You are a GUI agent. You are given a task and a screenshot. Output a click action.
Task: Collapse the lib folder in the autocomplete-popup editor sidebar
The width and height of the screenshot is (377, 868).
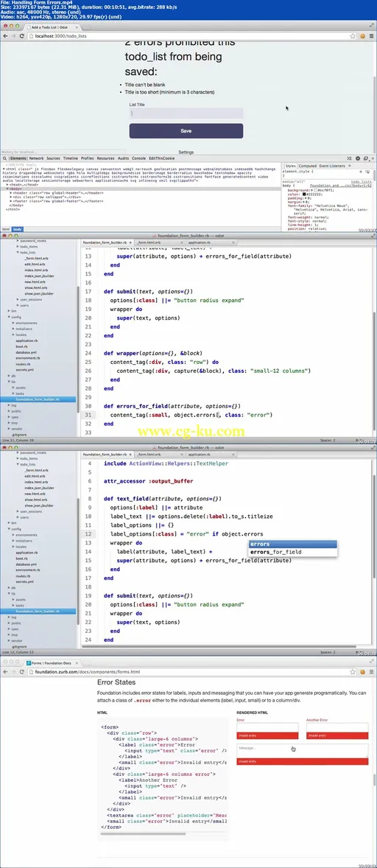[x=10, y=593]
